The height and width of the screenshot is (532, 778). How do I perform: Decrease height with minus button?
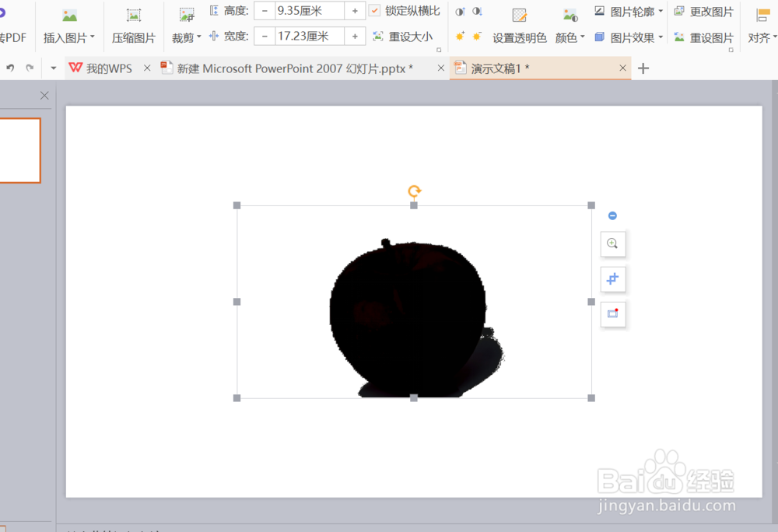265,10
